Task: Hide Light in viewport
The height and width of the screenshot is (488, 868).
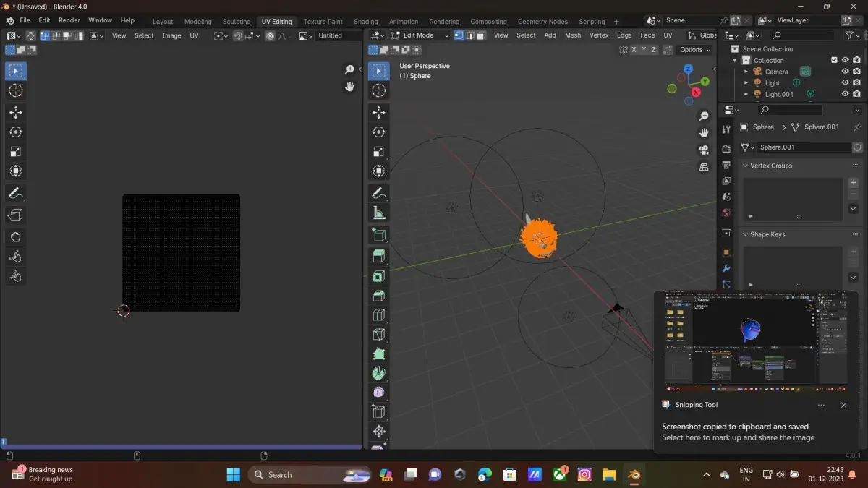Action: [x=845, y=82]
